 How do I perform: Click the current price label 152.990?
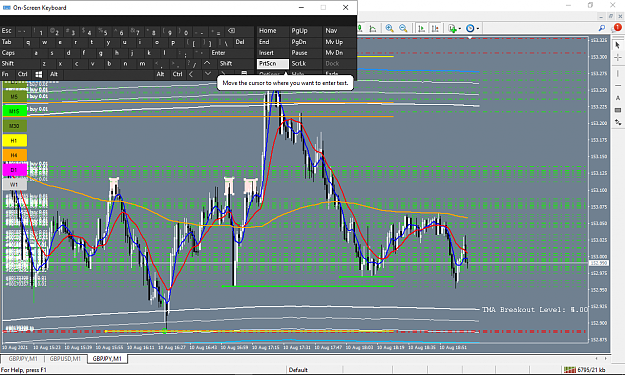[599, 263]
